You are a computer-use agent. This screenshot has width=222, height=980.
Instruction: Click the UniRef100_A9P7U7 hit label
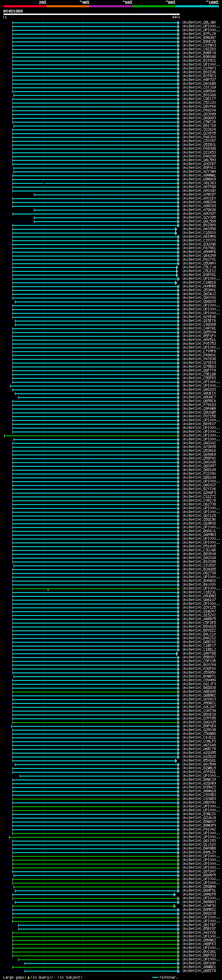[x=199, y=80]
